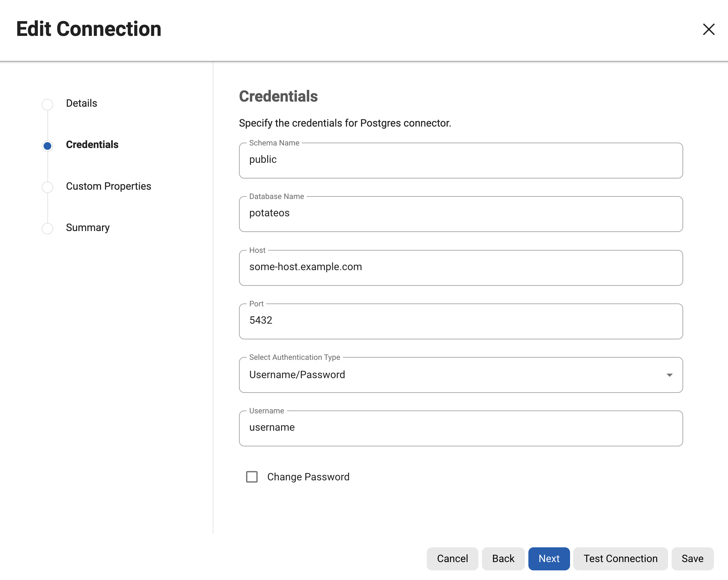The width and height of the screenshot is (728, 580).
Task: Open the Username/Password authentication selector
Action: click(439, 375)
